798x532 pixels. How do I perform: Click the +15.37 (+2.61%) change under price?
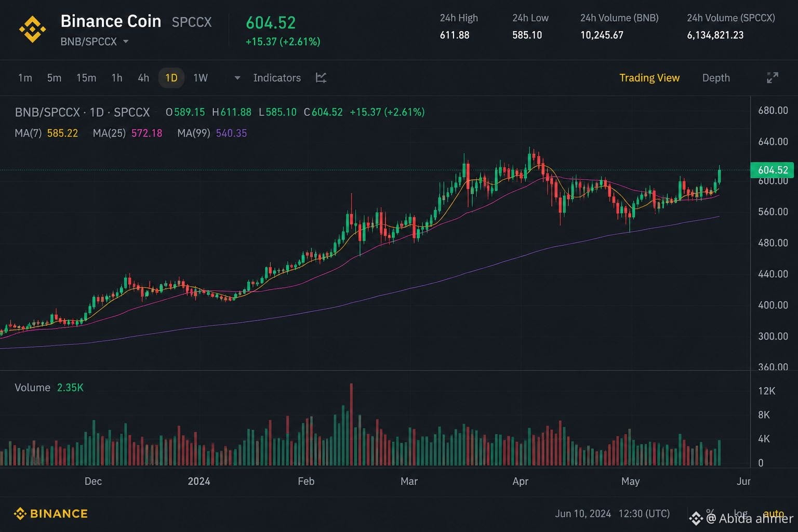point(283,42)
